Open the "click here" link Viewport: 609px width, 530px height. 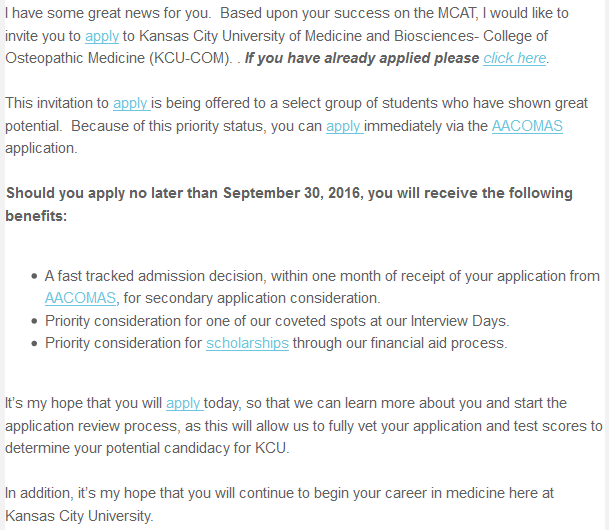tap(514, 58)
